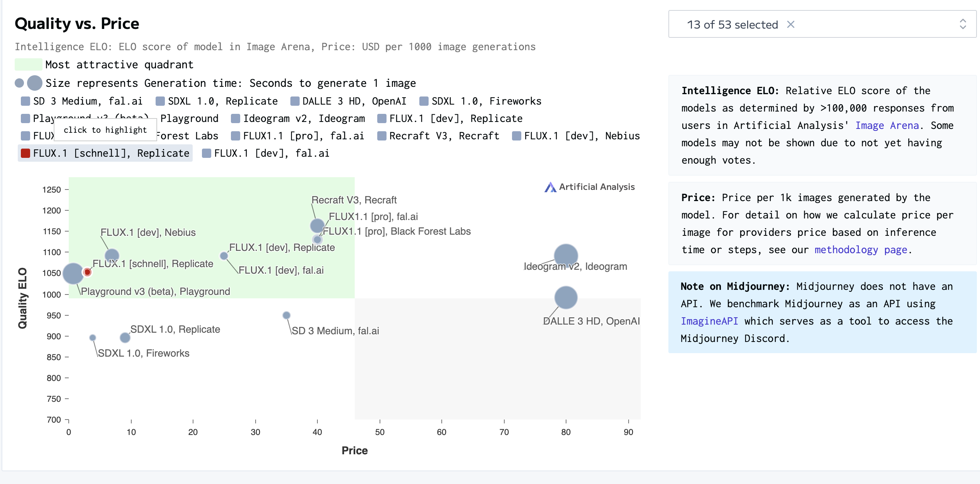Toggle SD 3 Medium, fal.ai legend swatch
The image size is (980, 484).
point(25,101)
